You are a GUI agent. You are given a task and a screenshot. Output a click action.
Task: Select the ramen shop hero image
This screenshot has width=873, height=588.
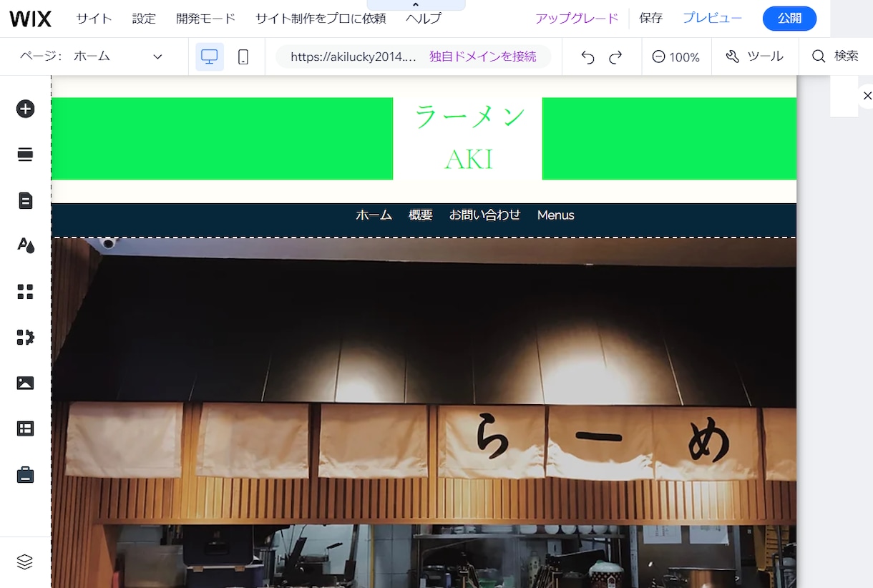pos(424,413)
